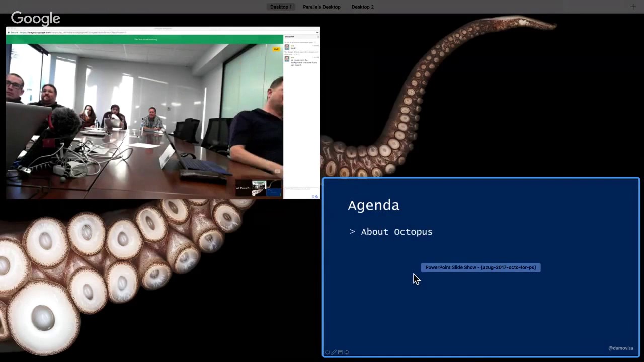The width and height of the screenshot is (644, 362).
Task: Click second chat message avatar about music
Action: tap(287, 59)
